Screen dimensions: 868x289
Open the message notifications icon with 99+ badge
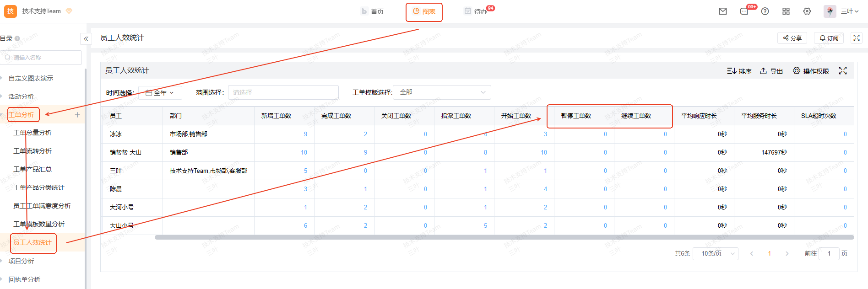(744, 11)
